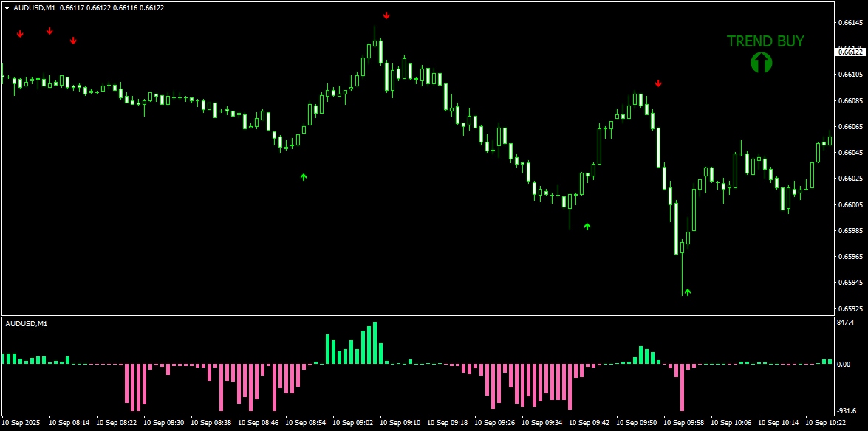
Task: Click the triangle before the AUDUSD,M1 title
Action: pyautogui.click(x=7, y=7)
